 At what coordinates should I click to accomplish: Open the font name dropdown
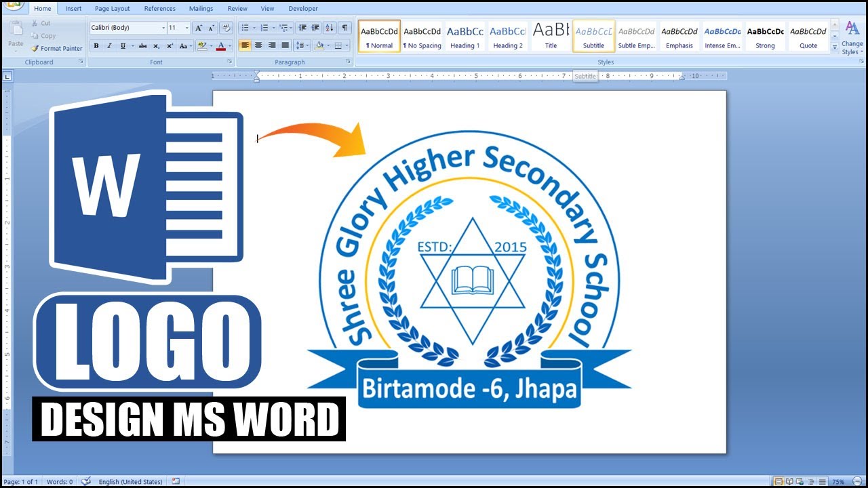point(163,28)
